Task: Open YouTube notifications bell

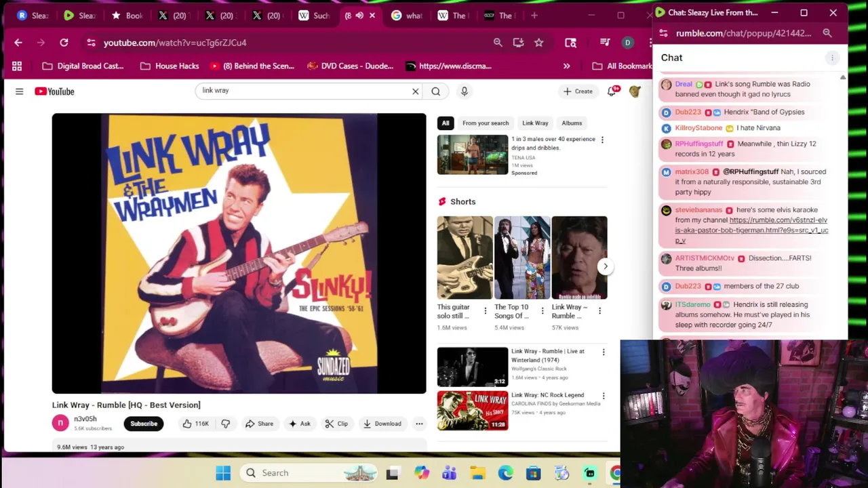Action: pos(612,91)
